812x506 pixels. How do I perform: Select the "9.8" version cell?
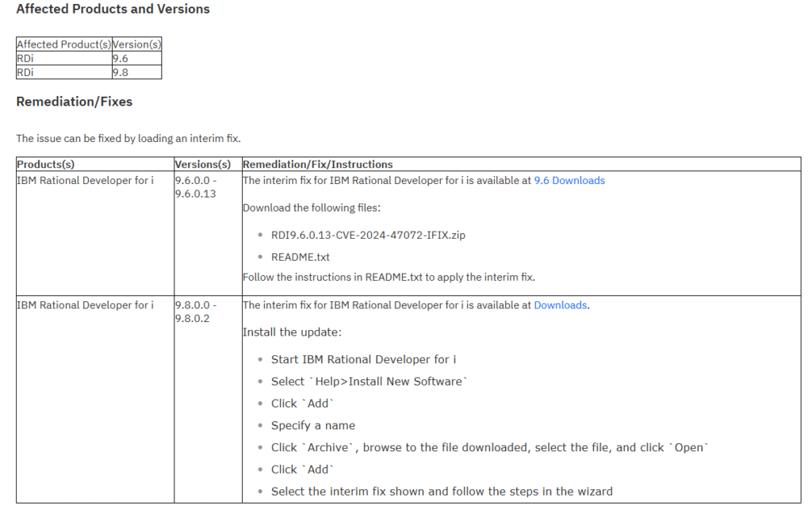pyautogui.click(x=136, y=72)
